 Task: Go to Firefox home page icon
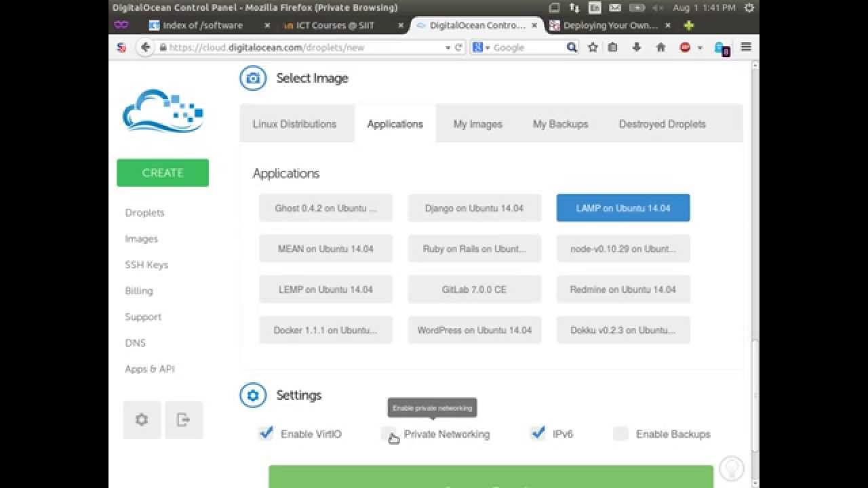coord(660,47)
